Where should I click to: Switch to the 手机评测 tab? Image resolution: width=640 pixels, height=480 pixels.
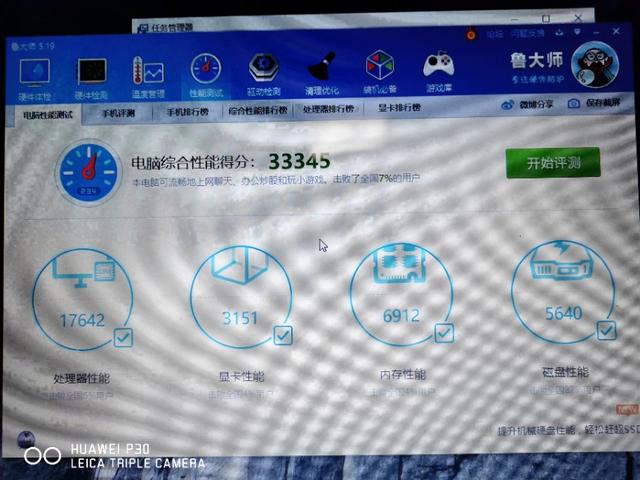[118, 113]
